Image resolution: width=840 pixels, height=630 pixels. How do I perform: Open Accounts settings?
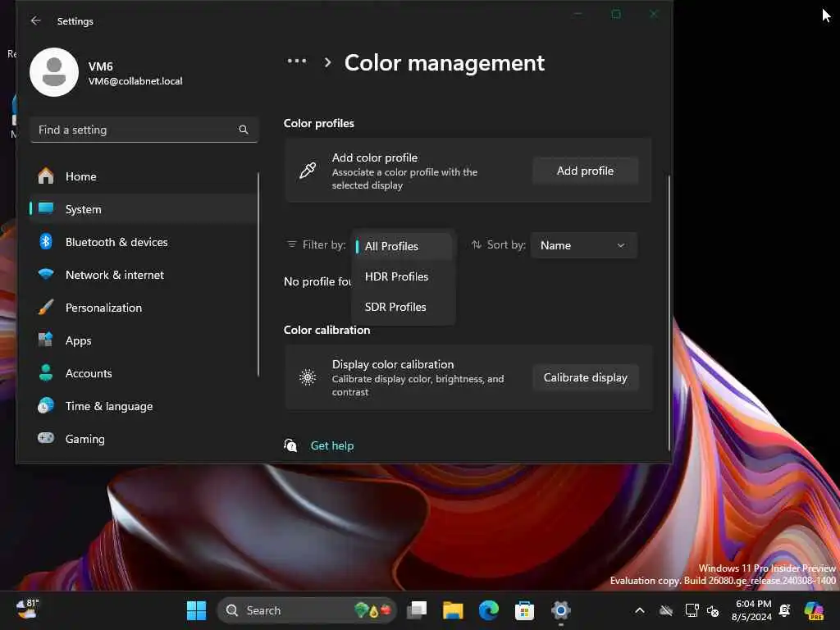[144, 373]
